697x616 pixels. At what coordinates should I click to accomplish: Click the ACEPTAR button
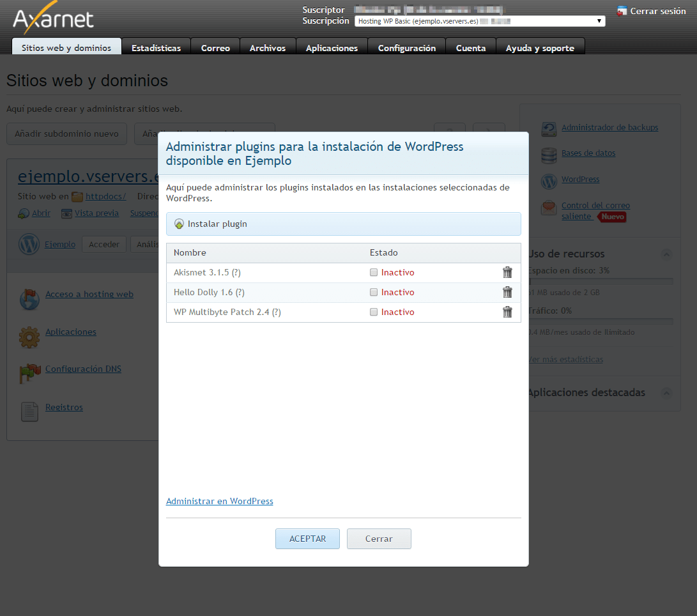click(307, 539)
